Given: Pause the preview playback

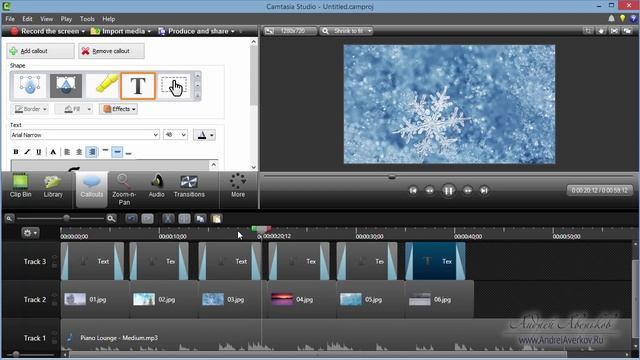Looking at the screenshot, I should click(448, 190).
